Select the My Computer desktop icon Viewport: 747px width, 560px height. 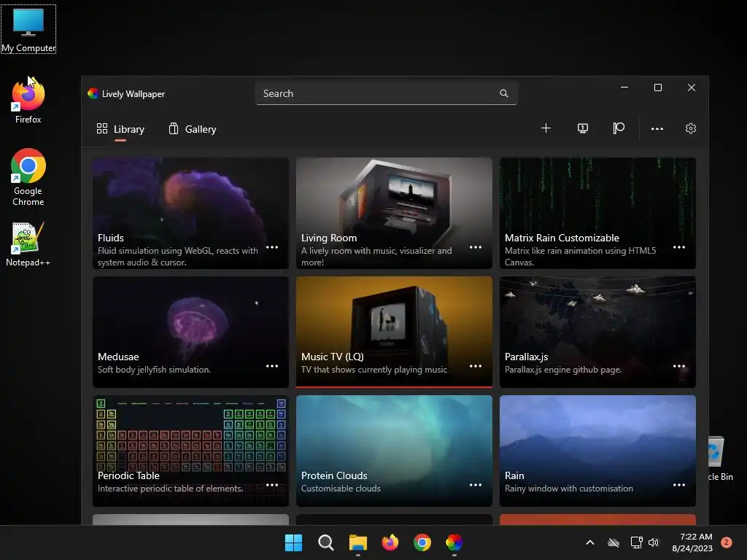coord(28,29)
